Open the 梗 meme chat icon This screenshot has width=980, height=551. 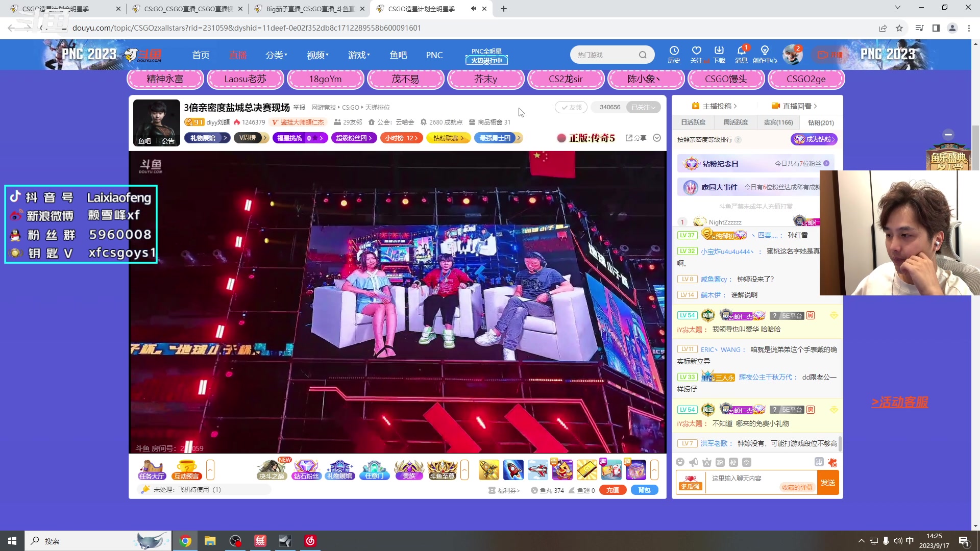pos(733,462)
